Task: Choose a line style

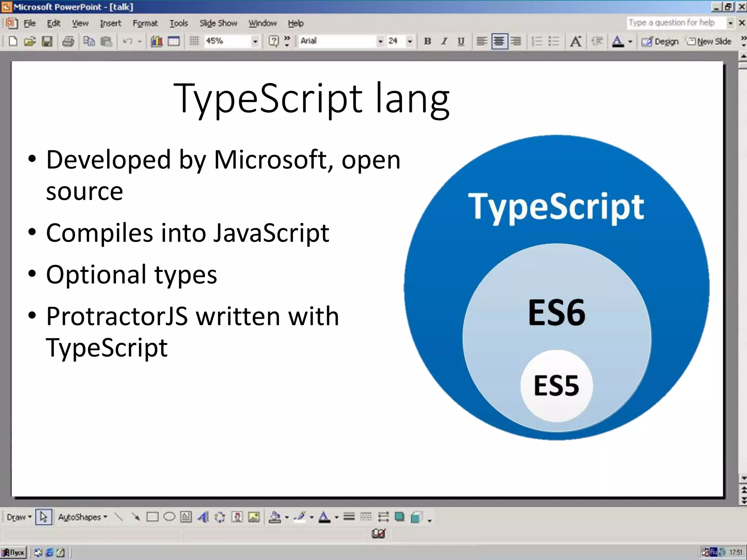Action: point(349,517)
